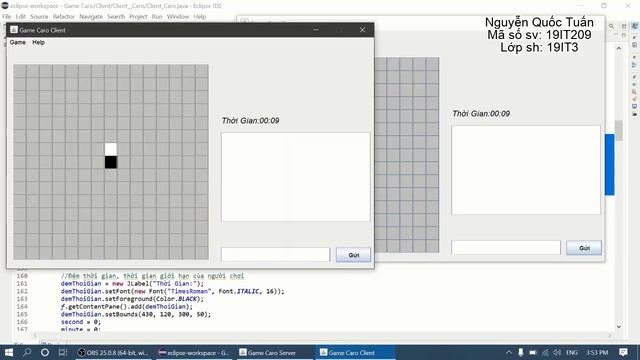Click the volume speaker icon in system tray
Screen dimensions: 640x360
tap(557, 352)
